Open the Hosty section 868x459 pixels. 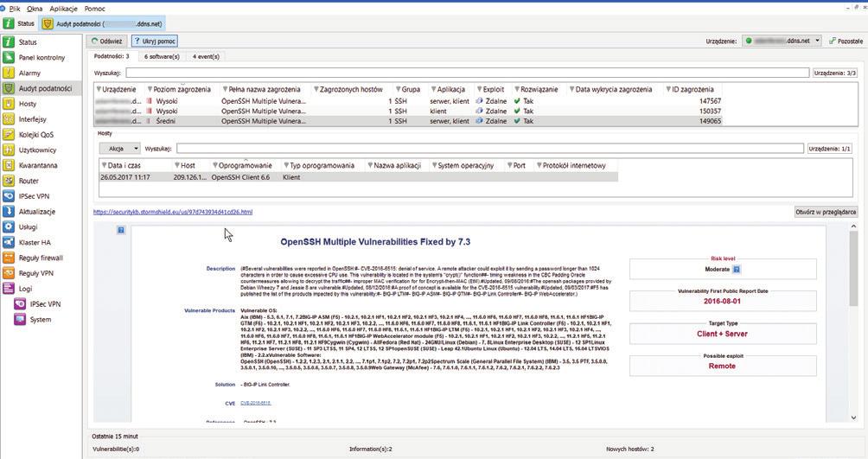click(28, 104)
